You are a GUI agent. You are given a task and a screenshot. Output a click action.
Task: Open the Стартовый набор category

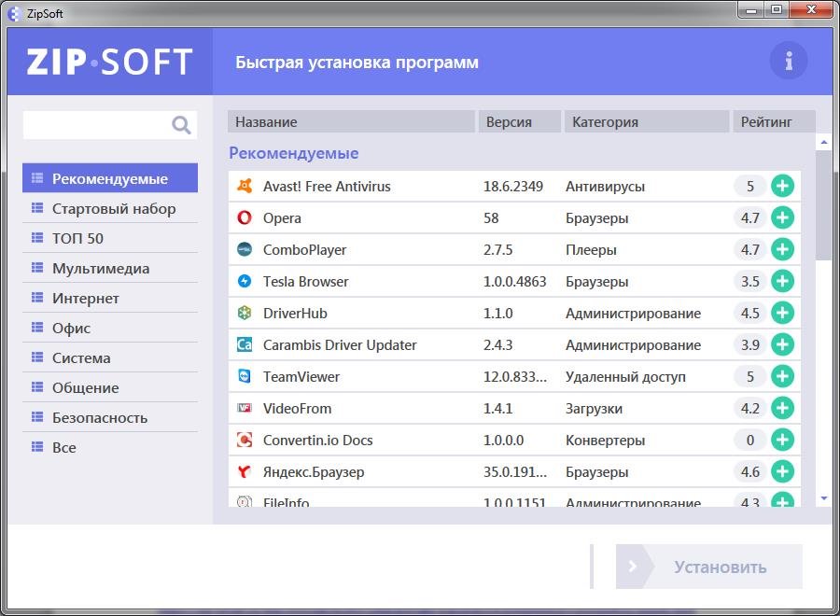tap(110, 208)
